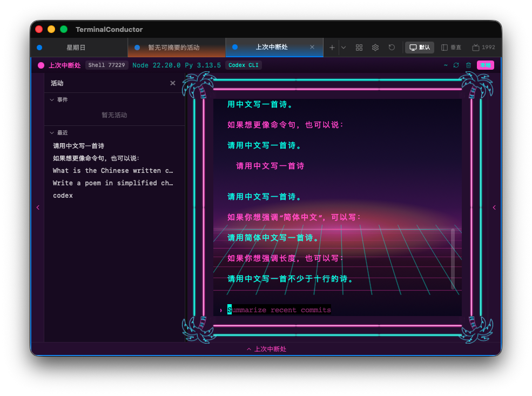Open the grid layout view icon
Screen dimensions: 532x396
click(x=359, y=48)
